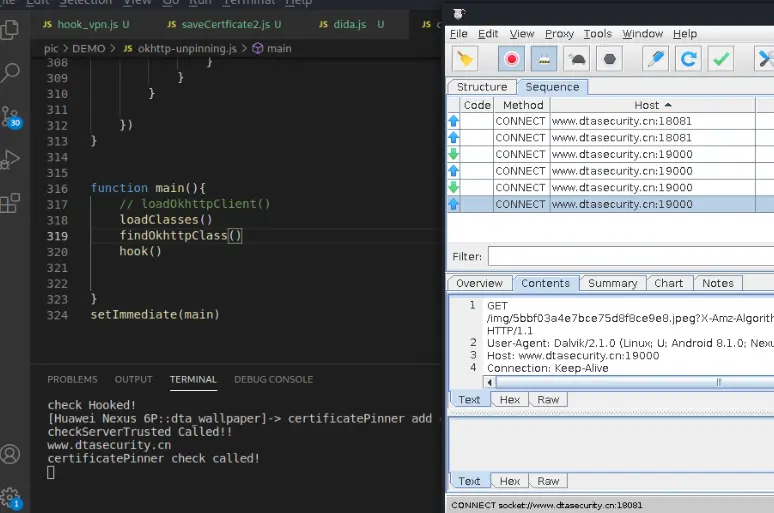This screenshot has height=513, width=774.
Task: Open the Summary tab in Charles
Action: [612, 283]
